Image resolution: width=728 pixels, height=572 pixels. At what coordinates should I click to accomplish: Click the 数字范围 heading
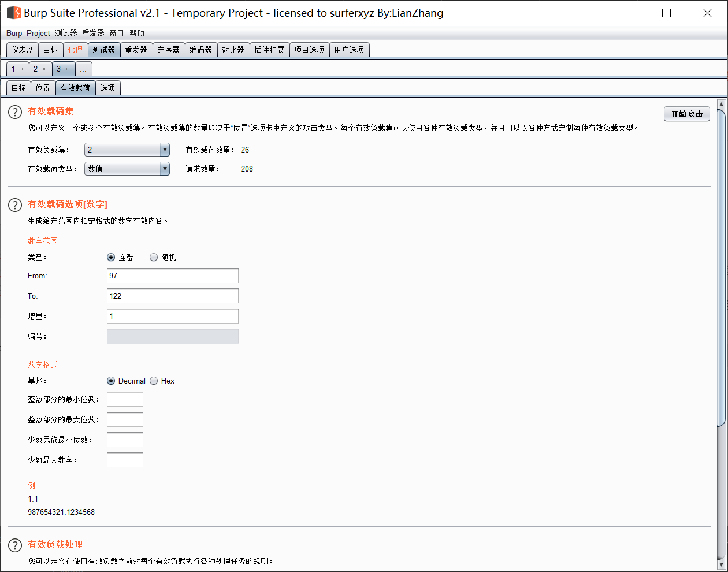[x=43, y=242]
